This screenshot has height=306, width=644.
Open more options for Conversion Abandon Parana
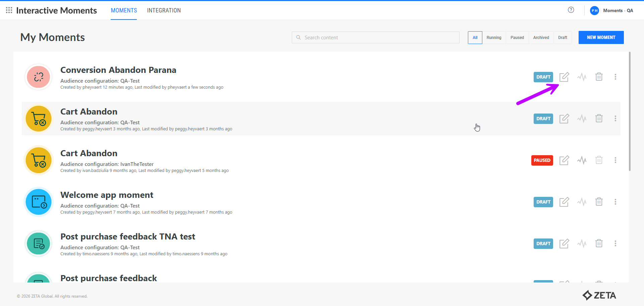point(615,77)
